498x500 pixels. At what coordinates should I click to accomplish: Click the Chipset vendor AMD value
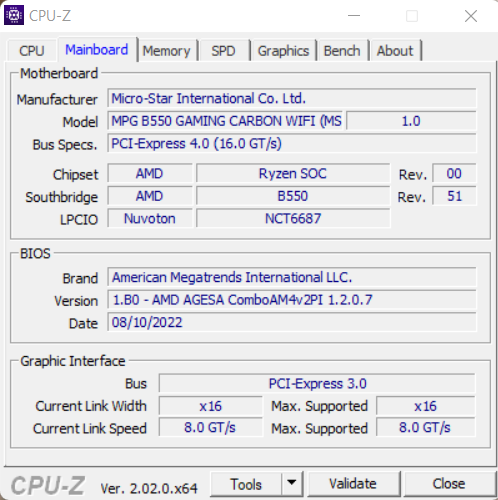tap(150, 173)
